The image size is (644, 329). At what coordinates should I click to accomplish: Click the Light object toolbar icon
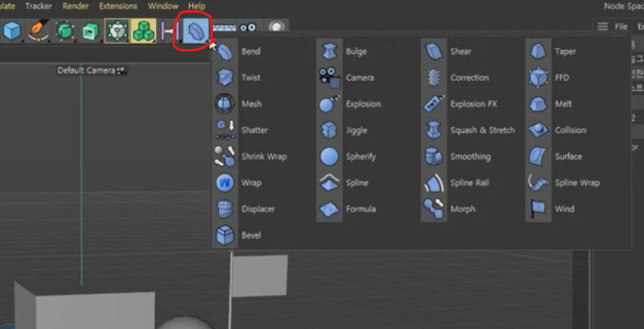(x=277, y=27)
